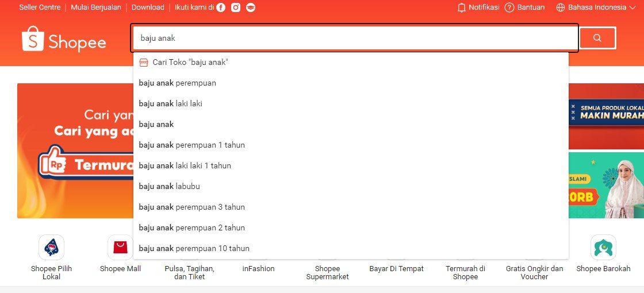Image resolution: width=644 pixels, height=293 pixels.
Task: Open the inFashion category label
Action: coord(258,269)
